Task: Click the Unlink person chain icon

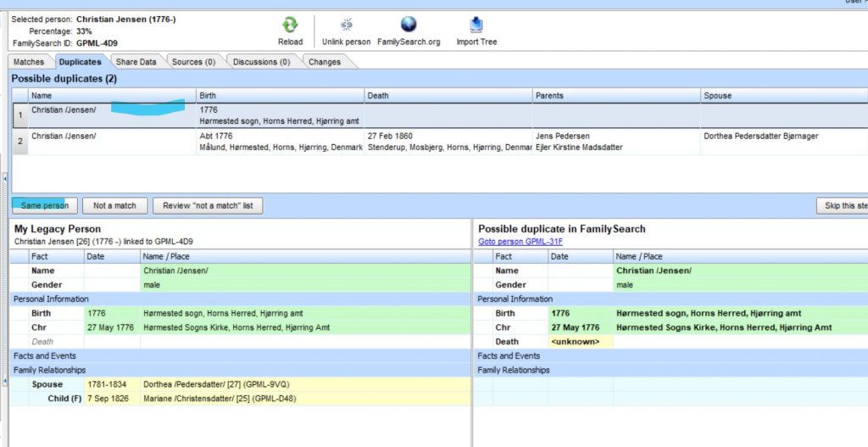Action: coord(347,25)
